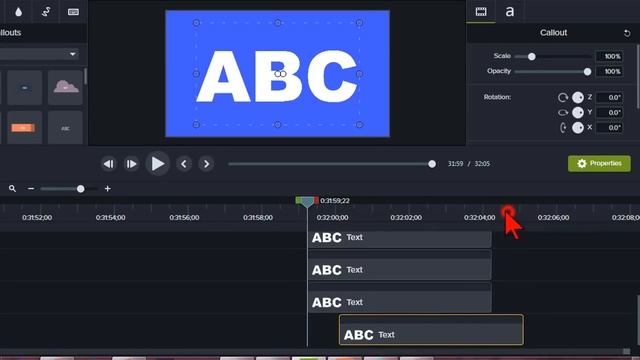Click the center anchor handle on canvas
This screenshot has height=360, width=640.
280,74
